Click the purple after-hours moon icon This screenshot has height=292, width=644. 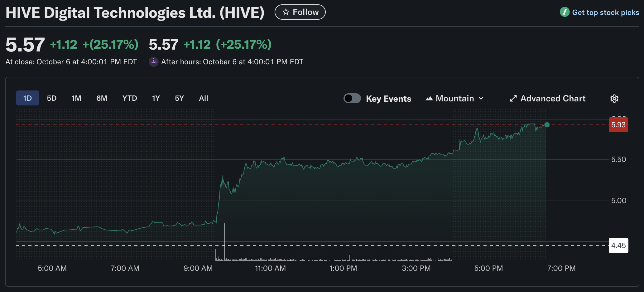pyautogui.click(x=153, y=62)
